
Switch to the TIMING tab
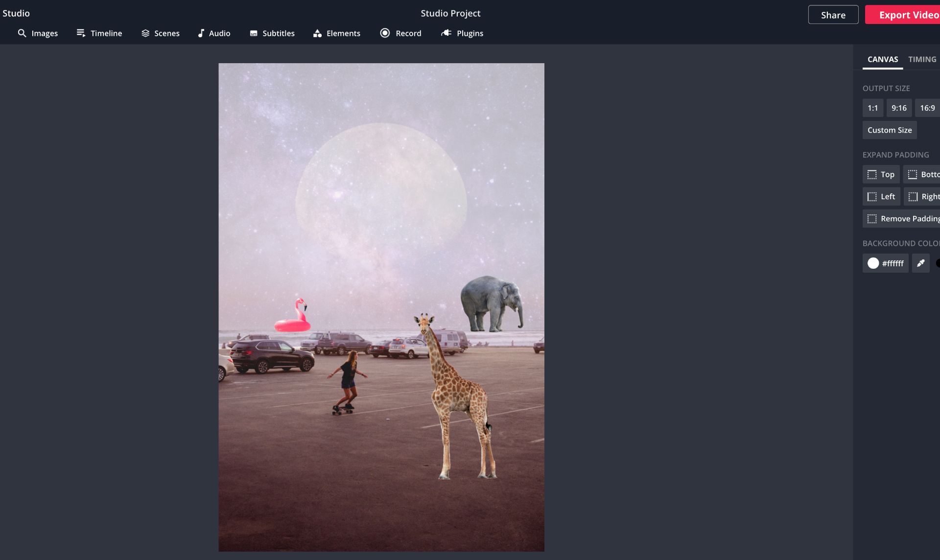click(922, 59)
